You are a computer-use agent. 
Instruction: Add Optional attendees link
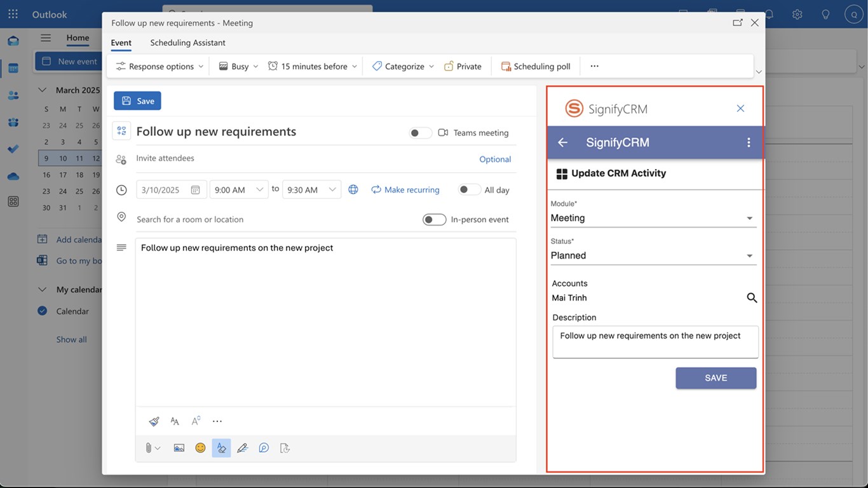tap(495, 159)
